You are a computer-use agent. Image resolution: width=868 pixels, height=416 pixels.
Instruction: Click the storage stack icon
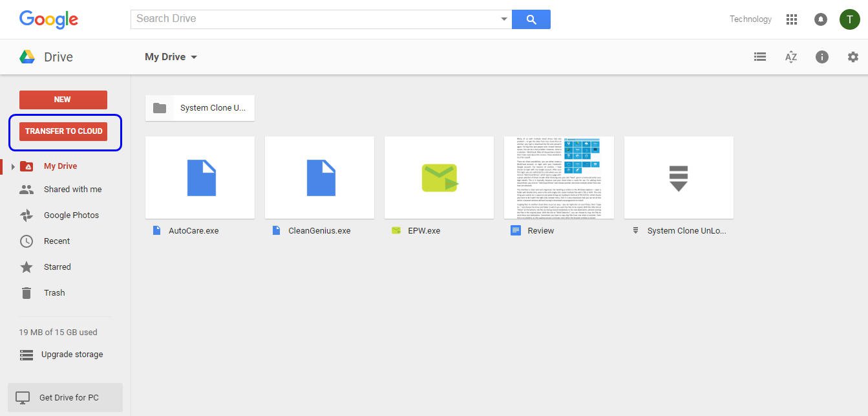26,355
